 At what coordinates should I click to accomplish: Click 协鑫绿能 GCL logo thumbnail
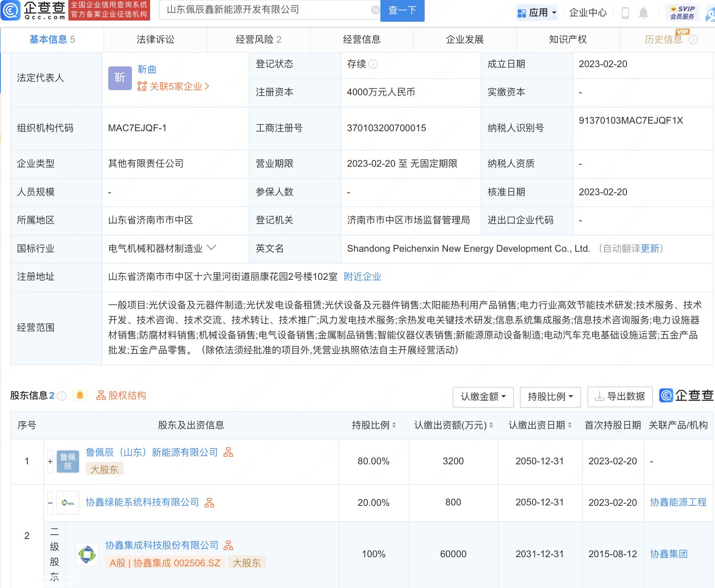click(68, 503)
